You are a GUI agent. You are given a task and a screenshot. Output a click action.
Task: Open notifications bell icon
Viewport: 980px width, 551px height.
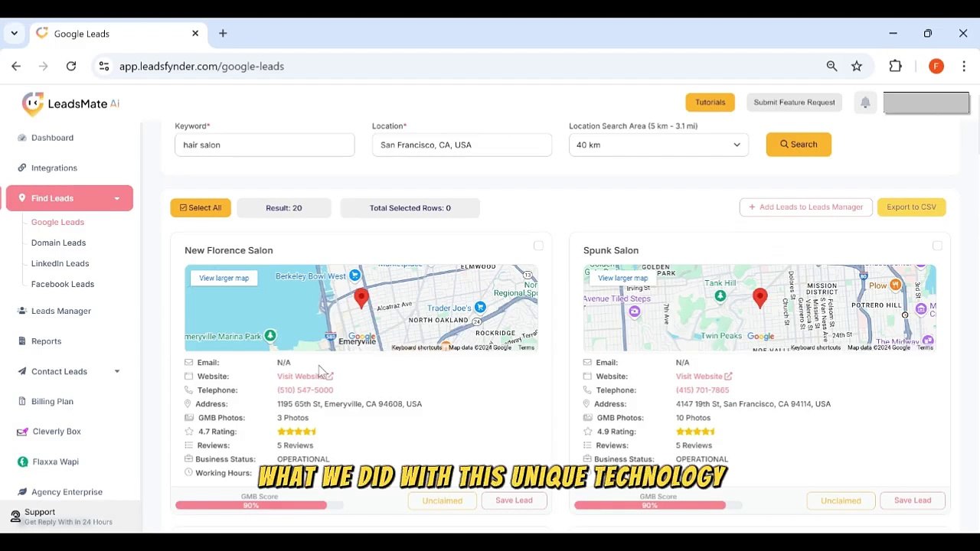click(865, 103)
